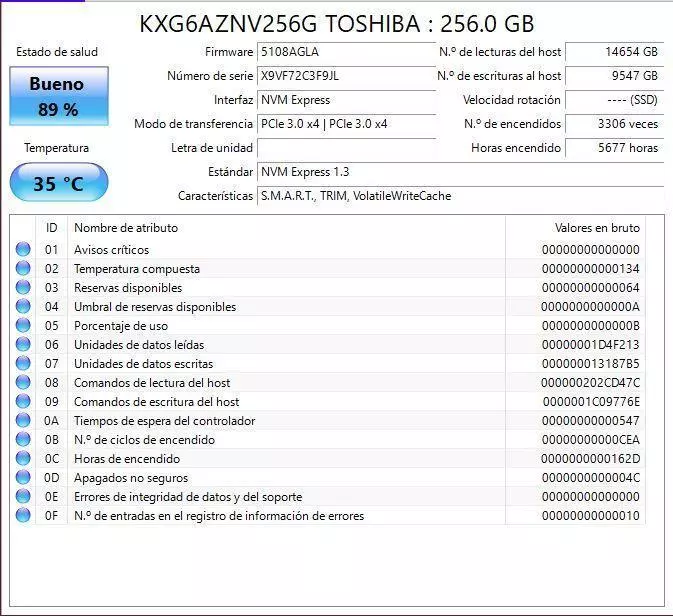Click raw value 000000202CD47C
The height and width of the screenshot is (616, 673).
590,382
